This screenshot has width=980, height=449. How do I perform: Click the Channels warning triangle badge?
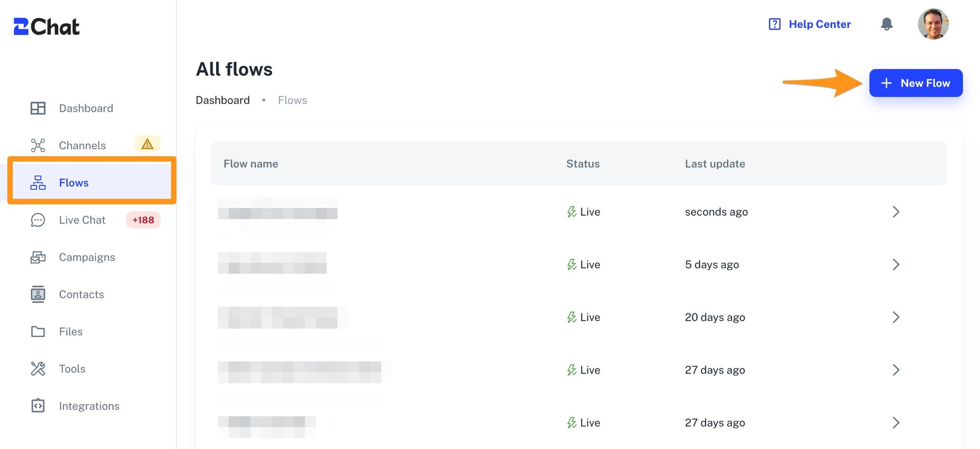click(x=147, y=144)
